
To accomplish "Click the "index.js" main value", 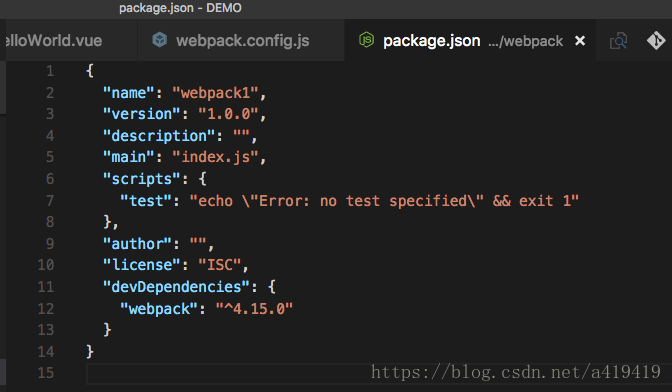I will [x=215, y=157].
